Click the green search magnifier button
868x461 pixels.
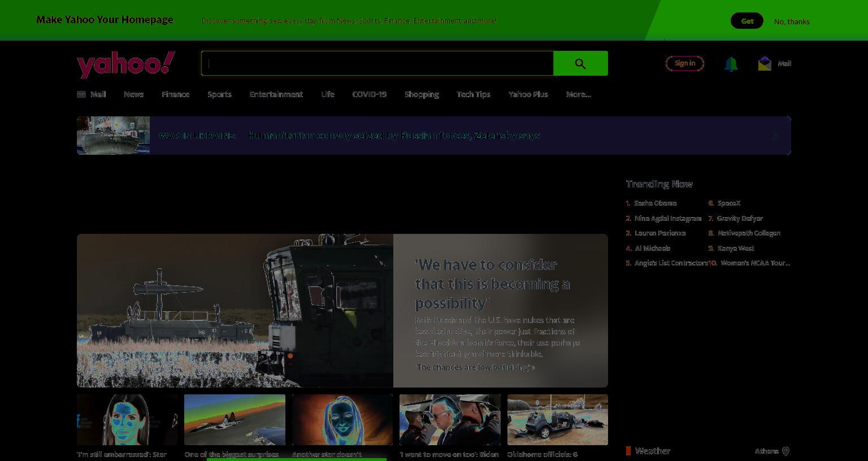pyautogui.click(x=580, y=63)
